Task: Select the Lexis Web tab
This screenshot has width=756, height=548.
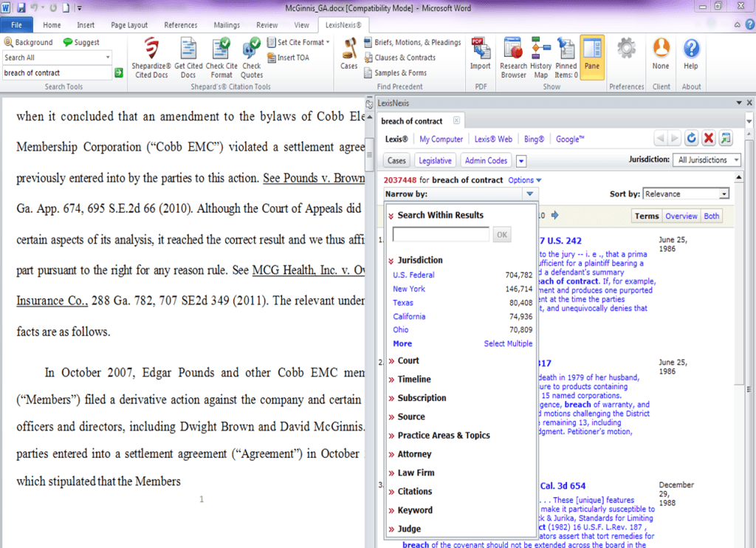Action: pos(493,139)
